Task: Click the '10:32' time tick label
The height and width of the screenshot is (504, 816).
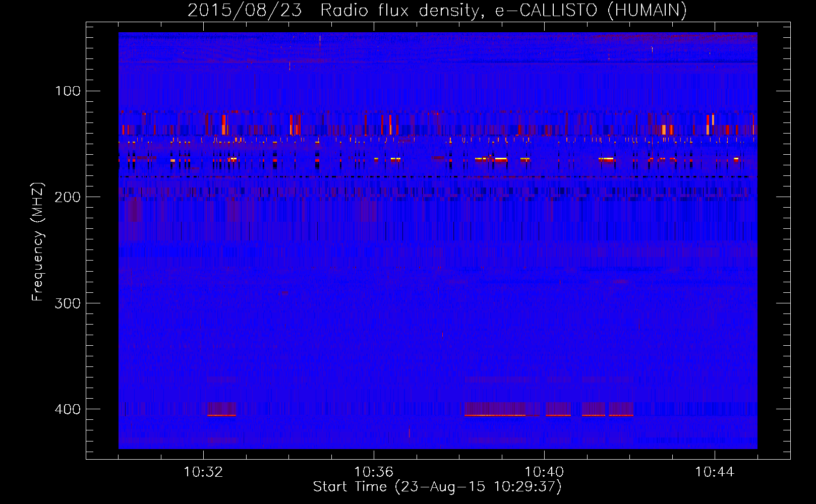Action: tap(203, 472)
